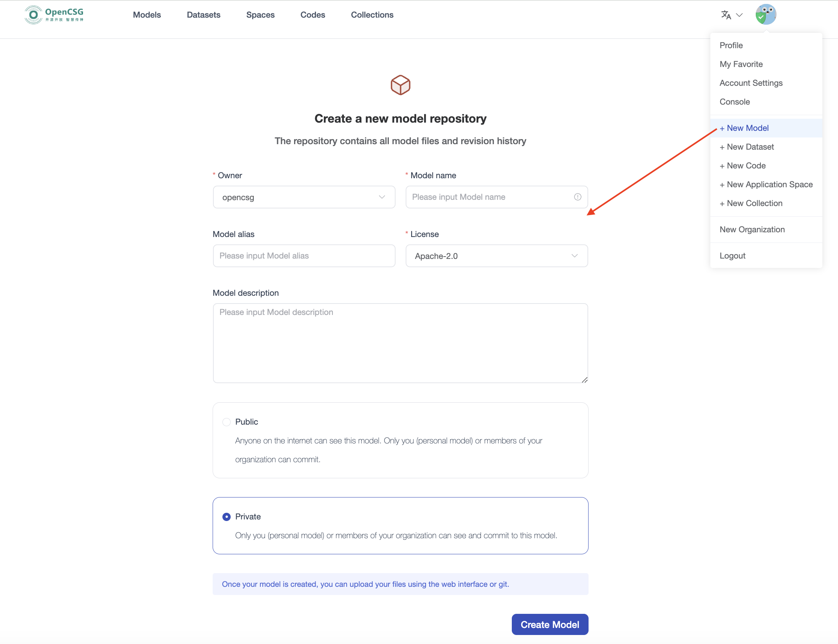This screenshot has width=838, height=644.
Task: Select Collections in the top navigation
Action: pyautogui.click(x=372, y=14)
